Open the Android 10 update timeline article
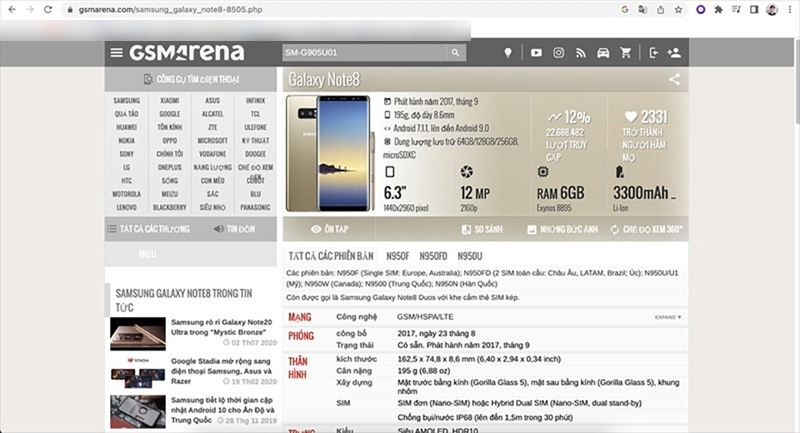The image size is (800, 433). coord(222,410)
